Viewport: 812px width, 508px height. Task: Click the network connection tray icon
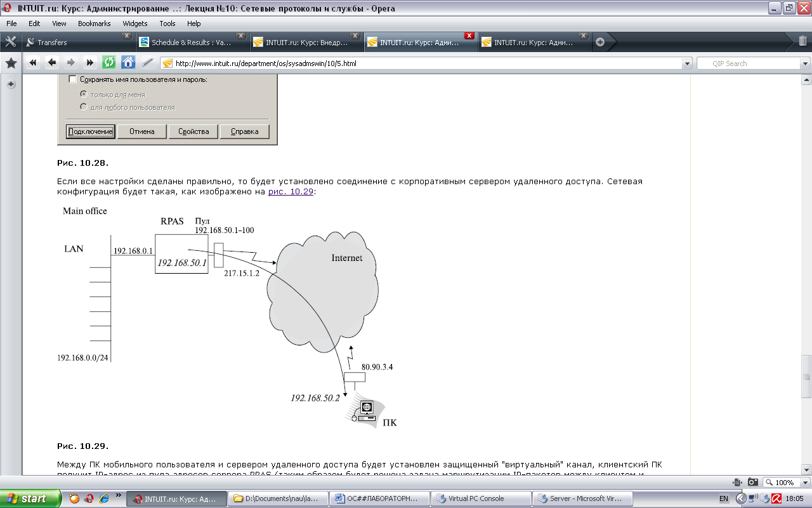[x=753, y=498]
